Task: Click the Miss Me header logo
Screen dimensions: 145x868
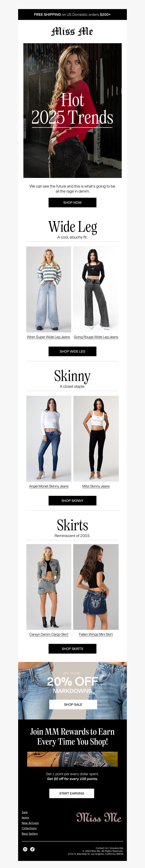Action: pyautogui.click(x=72, y=32)
